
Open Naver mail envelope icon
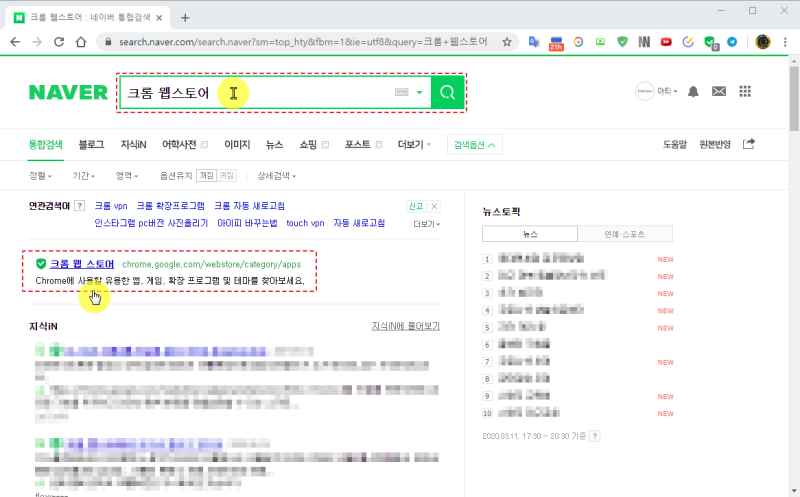tap(719, 91)
